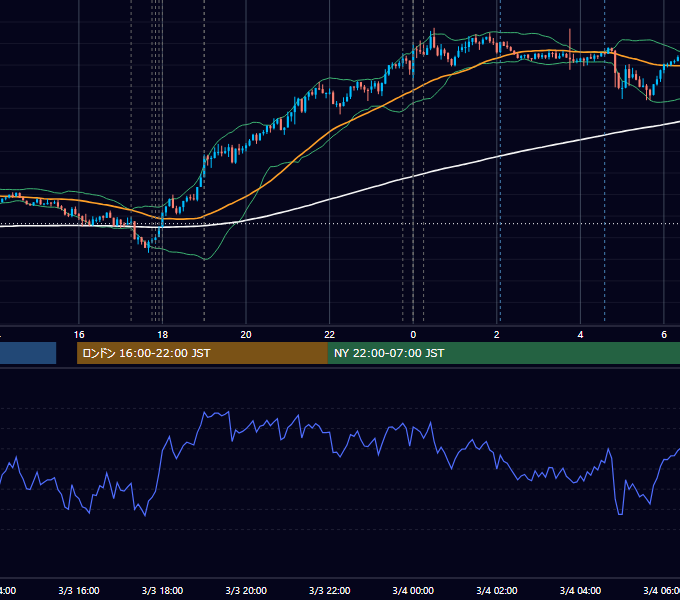Click the 3/4 02:00 time label
680x600 pixels.
[x=497, y=590]
